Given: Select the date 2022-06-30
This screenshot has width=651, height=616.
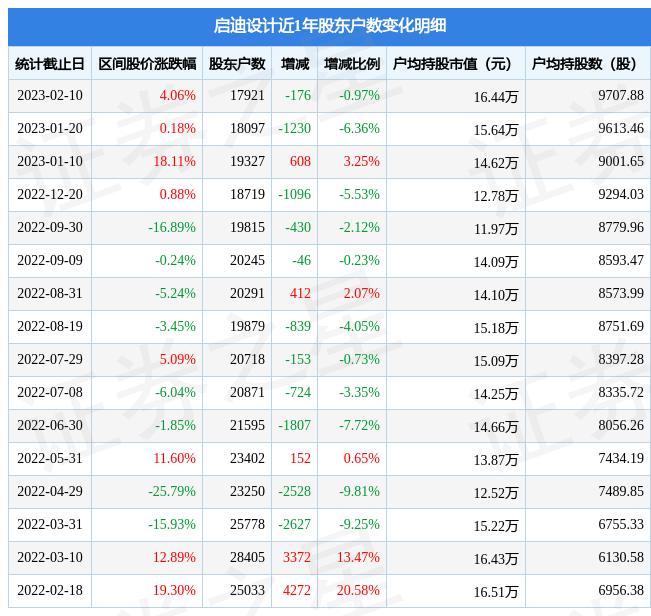Looking at the screenshot, I should point(50,425).
